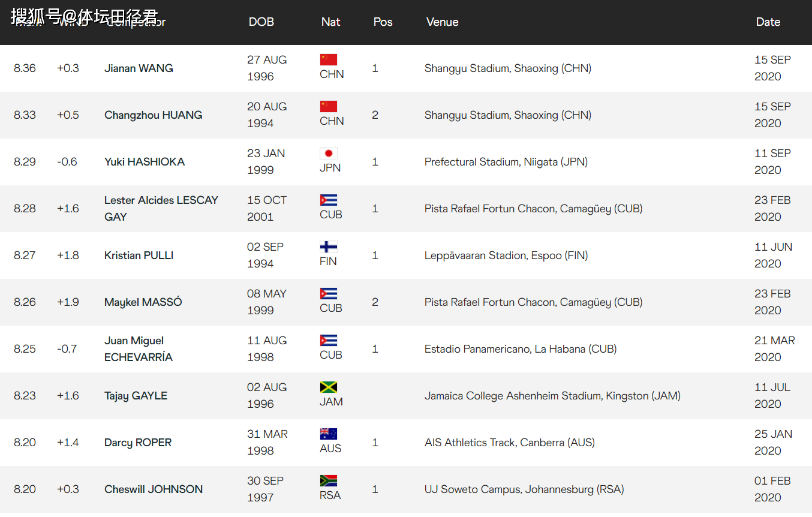Sort results by Date column header
Image resolution: width=812 pixels, height=517 pixels.
(x=768, y=22)
